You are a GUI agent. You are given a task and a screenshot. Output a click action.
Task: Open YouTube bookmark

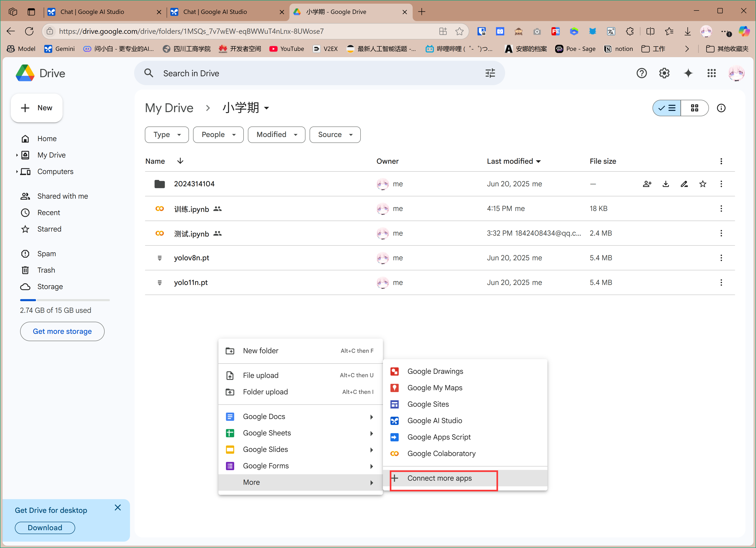[287, 49]
